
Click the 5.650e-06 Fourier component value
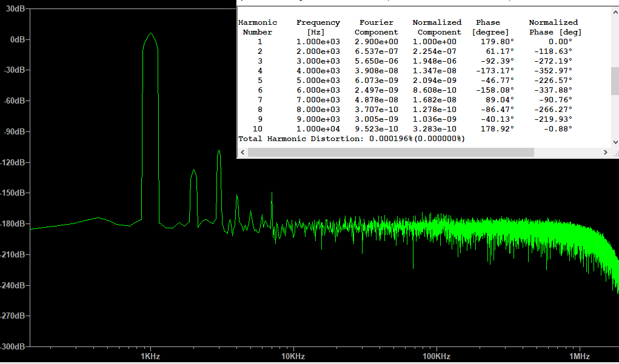[x=376, y=61]
